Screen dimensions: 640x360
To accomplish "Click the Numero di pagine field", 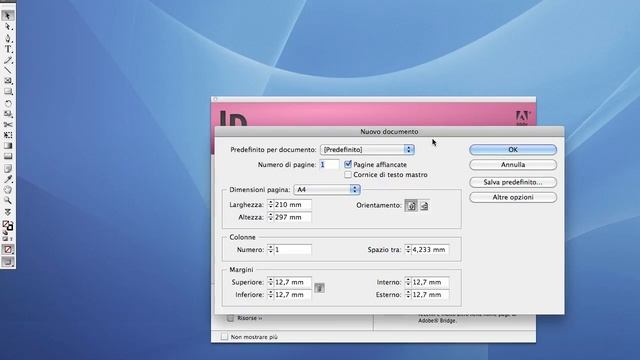I will click(329, 164).
